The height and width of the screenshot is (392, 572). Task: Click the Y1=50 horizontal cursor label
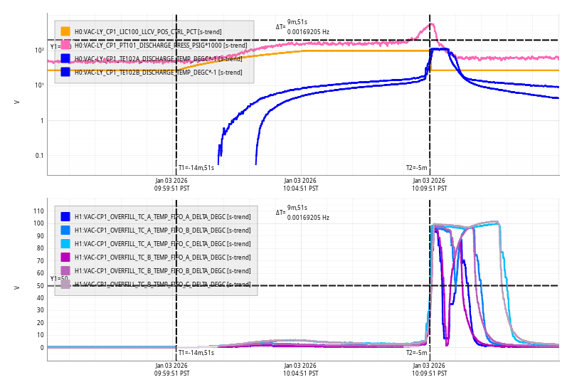click(58, 279)
